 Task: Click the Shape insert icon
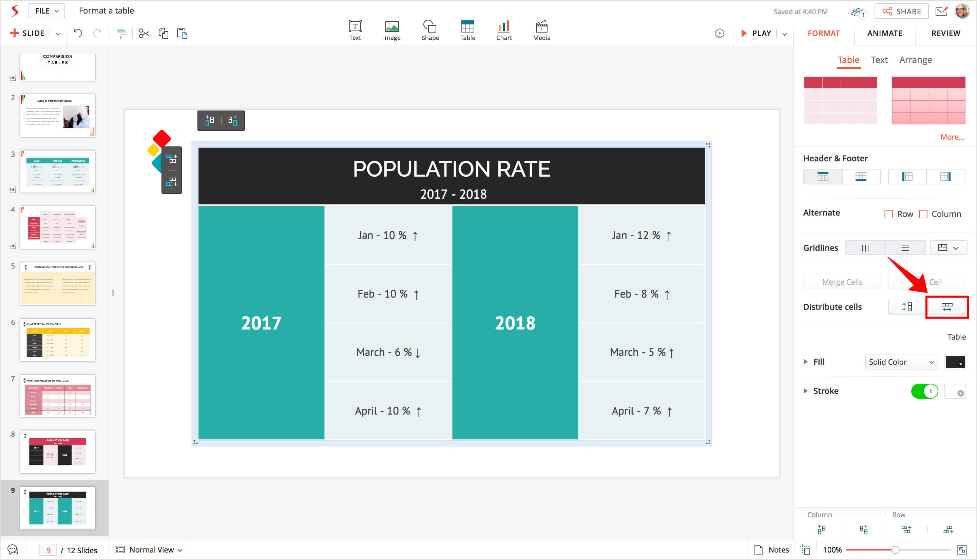430,30
